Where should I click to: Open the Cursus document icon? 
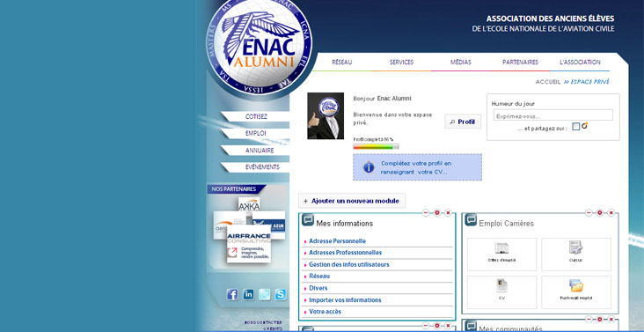[576, 247]
